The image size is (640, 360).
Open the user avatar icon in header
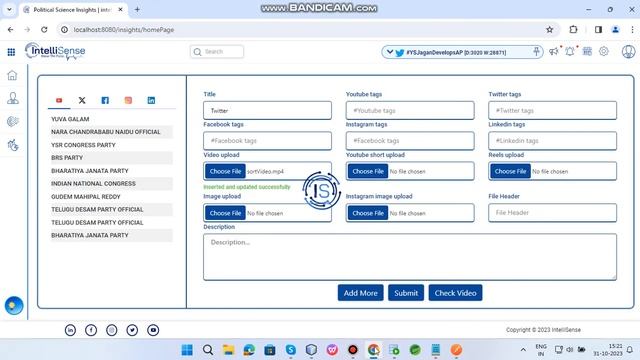pos(628,51)
